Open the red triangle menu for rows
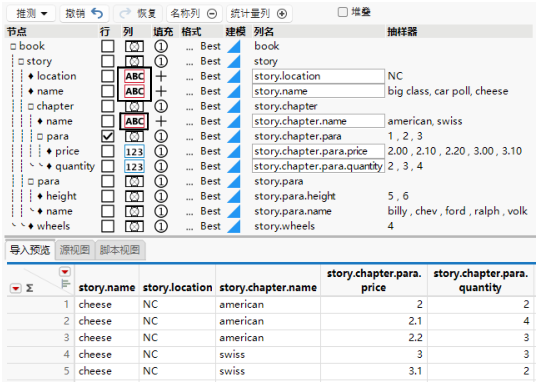Image resolution: width=538 pixels, height=384 pixels. click(x=15, y=288)
